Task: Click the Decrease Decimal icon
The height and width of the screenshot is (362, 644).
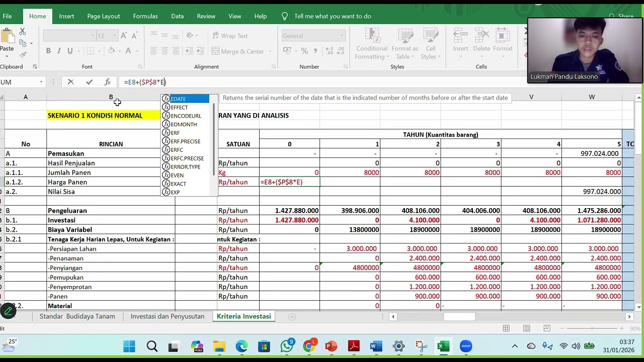Action: coord(341,51)
